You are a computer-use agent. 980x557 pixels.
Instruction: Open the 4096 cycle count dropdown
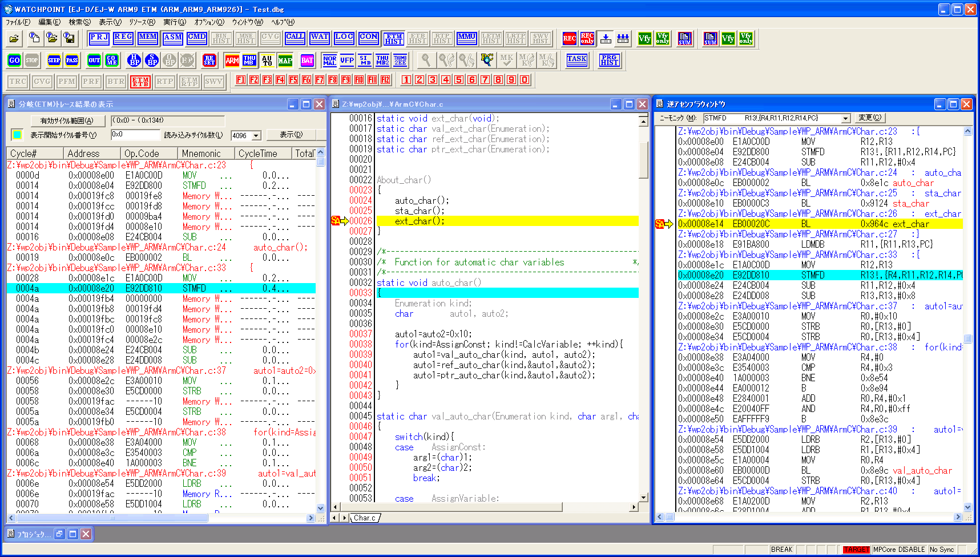[256, 135]
